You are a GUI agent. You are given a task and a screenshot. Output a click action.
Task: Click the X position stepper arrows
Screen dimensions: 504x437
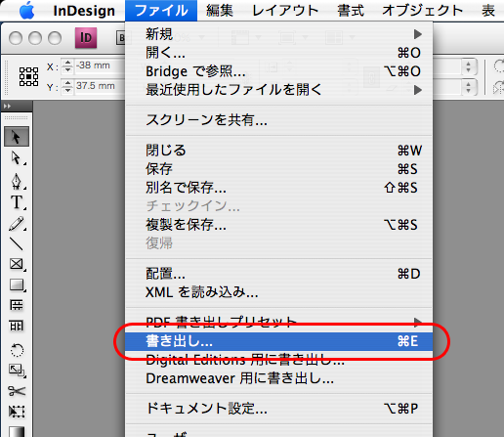click(67, 66)
